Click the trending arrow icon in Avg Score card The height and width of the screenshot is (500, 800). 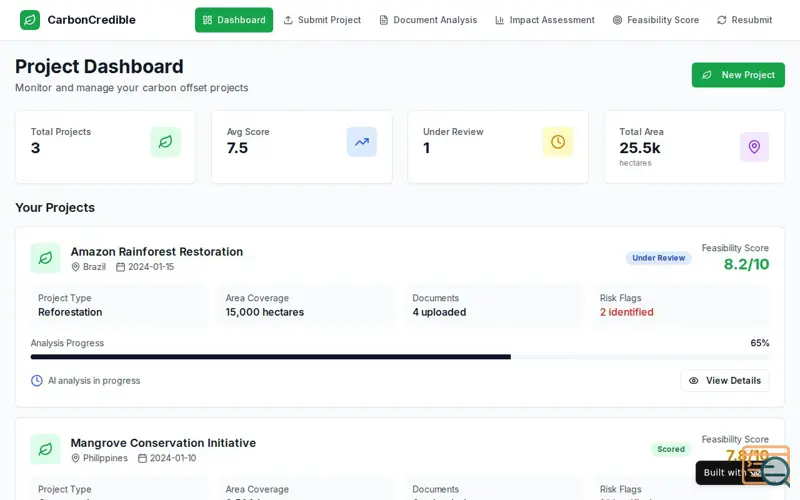point(362,142)
